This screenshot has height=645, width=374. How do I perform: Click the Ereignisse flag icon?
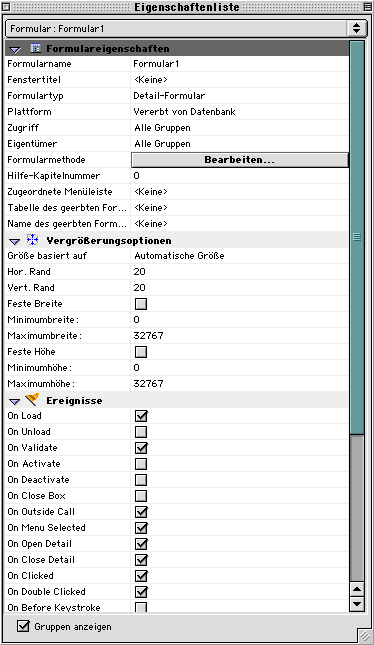pyautogui.click(x=32, y=399)
